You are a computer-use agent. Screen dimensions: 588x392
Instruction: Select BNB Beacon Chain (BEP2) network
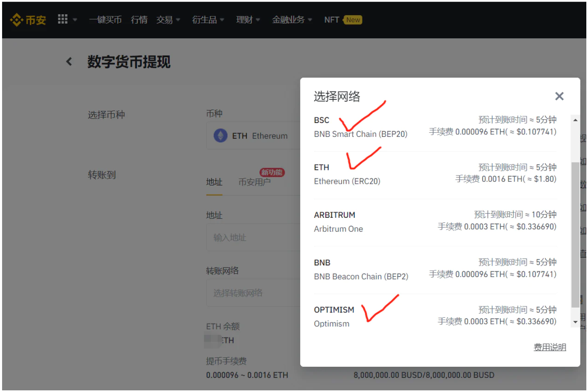click(x=435, y=269)
